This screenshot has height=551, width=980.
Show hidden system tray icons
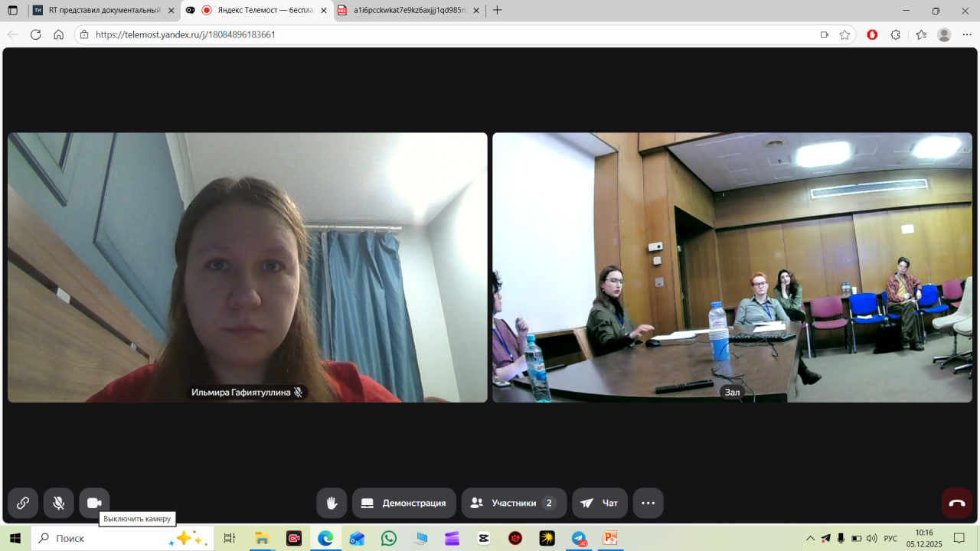(810, 538)
